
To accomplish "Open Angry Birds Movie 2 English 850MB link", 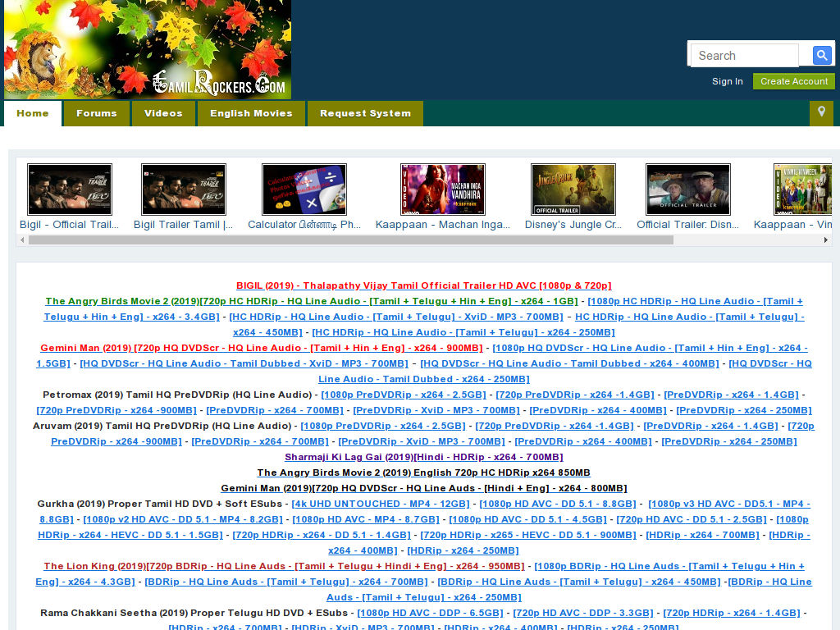I will pos(424,472).
